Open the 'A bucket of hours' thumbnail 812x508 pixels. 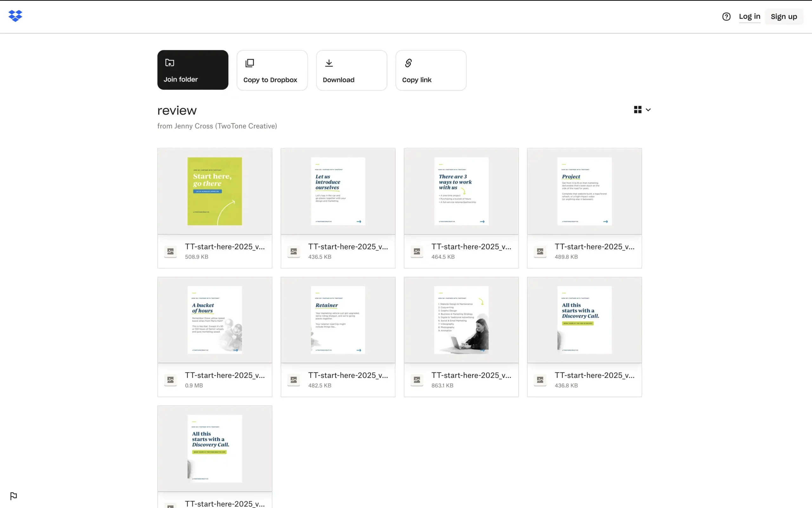pyautogui.click(x=214, y=320)
